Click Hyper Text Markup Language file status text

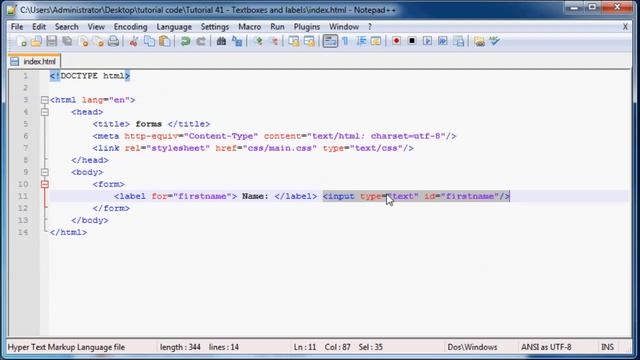coord(66,347)
